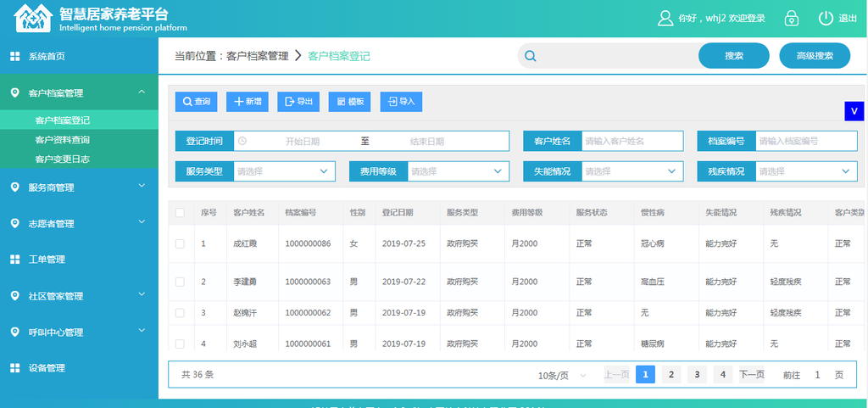Select the checkbox for 李建勇 row

pos(180,282)
